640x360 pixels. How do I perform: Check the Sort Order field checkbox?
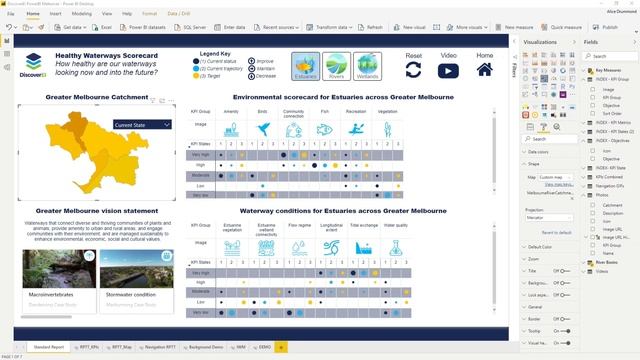[593, 113]
